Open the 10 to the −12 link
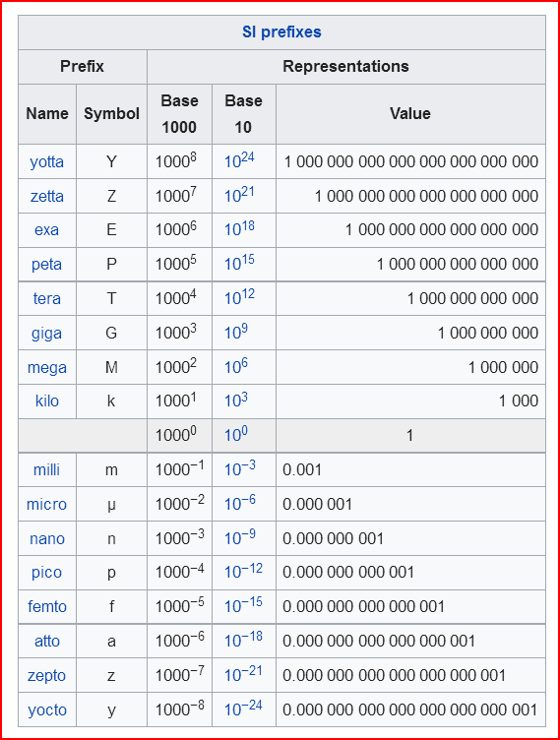The image size is (560, 740). click(x=243, y=571)
